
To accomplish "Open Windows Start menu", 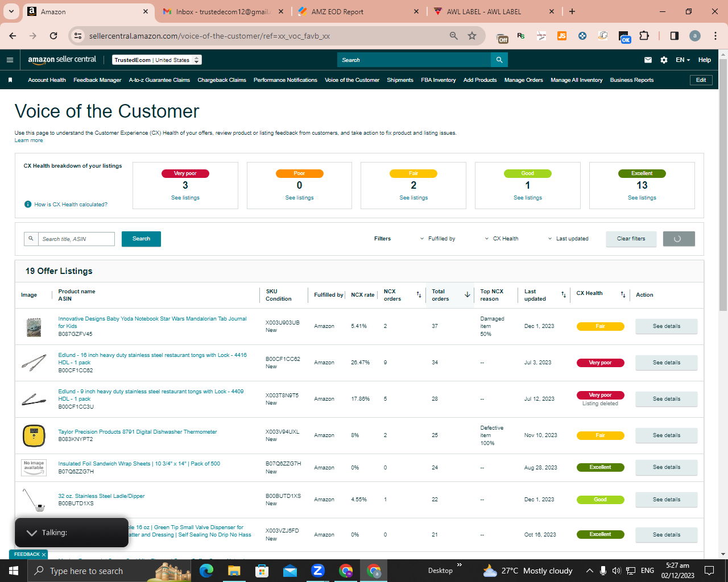I will [14, 571].
